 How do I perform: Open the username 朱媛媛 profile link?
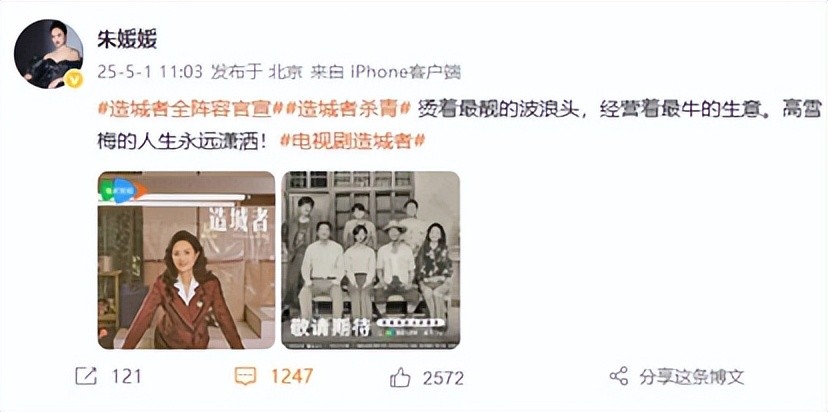click(x=127, y=40)
